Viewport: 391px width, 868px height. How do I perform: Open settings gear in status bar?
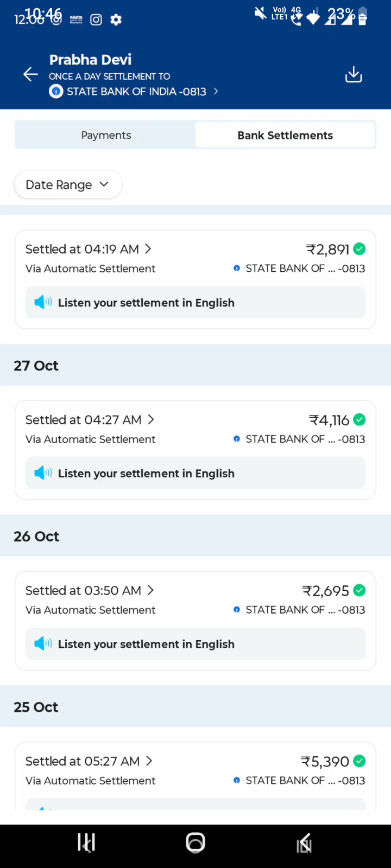116,20
